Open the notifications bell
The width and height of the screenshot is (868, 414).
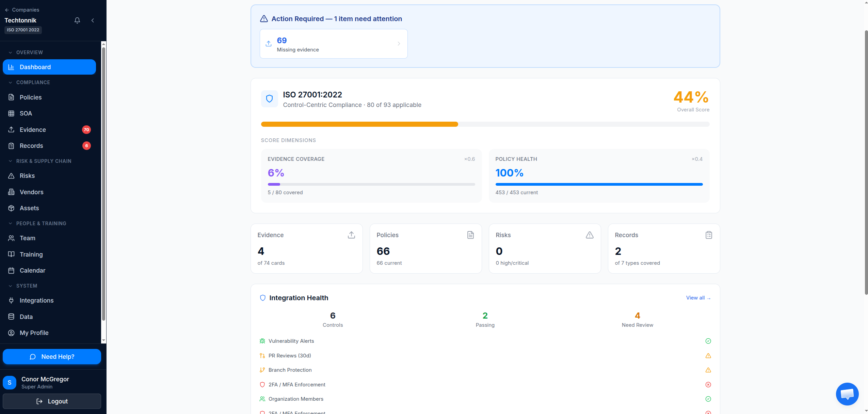coord(77,20)
